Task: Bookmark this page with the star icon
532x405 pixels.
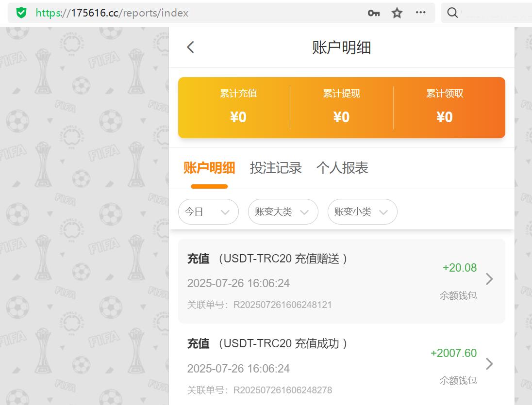Action: coord(397,13)
